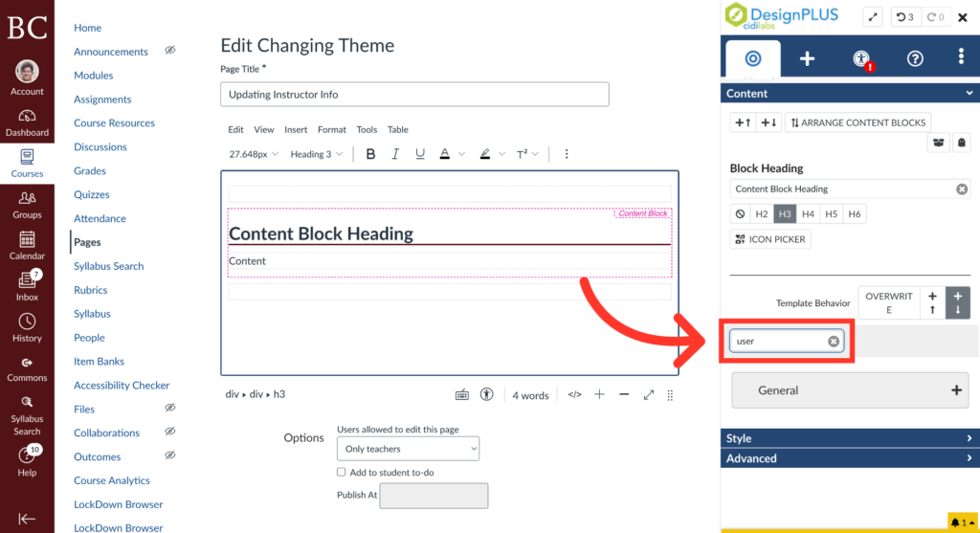Open highlight color dropdown arrow

(501, 154)
